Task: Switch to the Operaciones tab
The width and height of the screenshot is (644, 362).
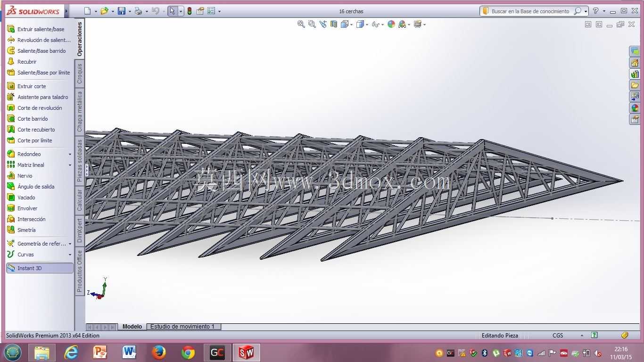Action: [80, 39]
